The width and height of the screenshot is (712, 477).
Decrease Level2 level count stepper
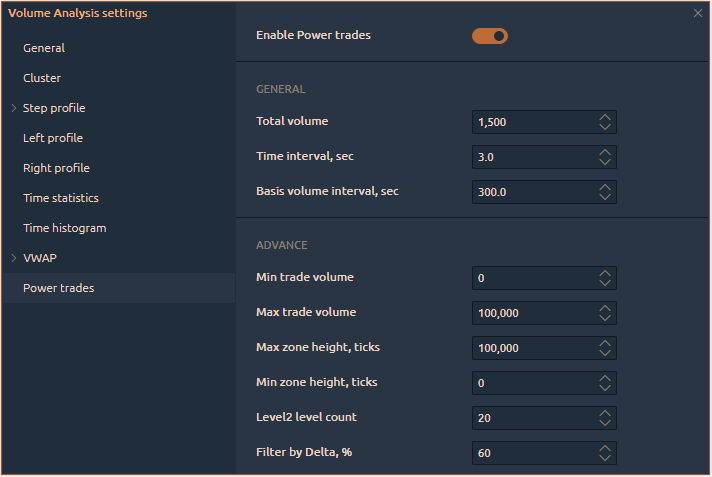tap(605, 423)
